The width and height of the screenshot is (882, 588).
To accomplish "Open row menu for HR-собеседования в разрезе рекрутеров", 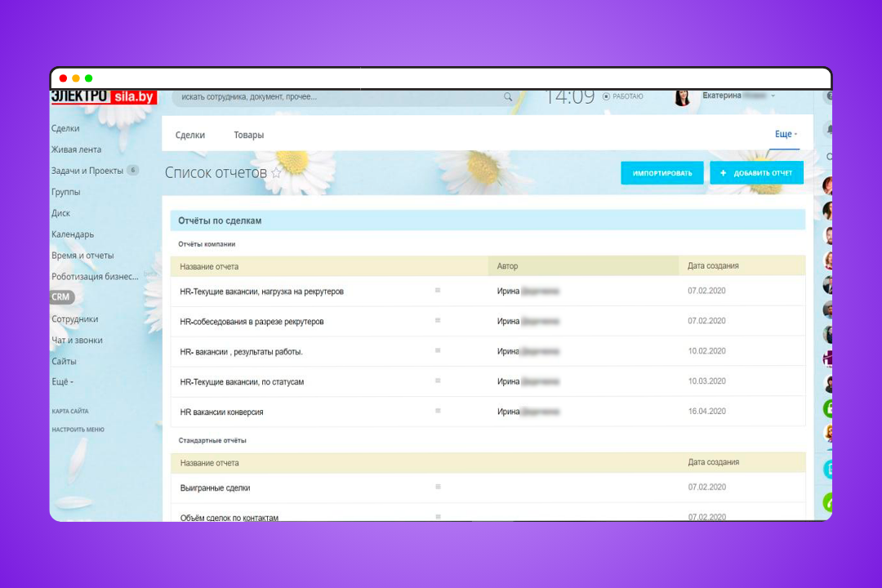I will [438, 320].
